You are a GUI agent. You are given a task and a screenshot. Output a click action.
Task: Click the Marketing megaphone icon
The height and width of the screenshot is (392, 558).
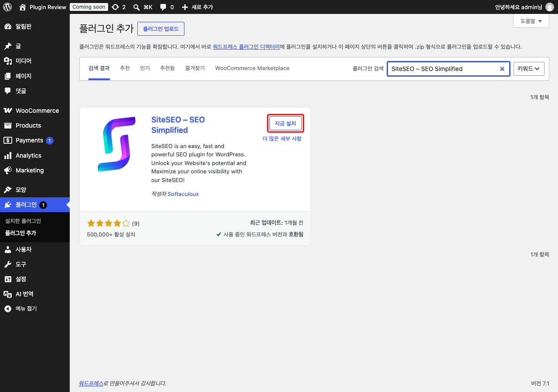coord(8,170)
